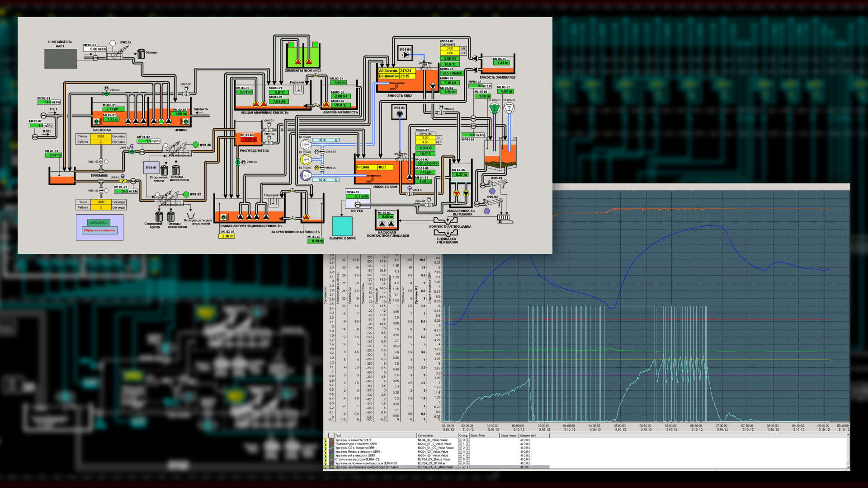Increase group for MQ04_01_T_Value row
This screenshot has width=868, height=488.
tap(468, 444)
